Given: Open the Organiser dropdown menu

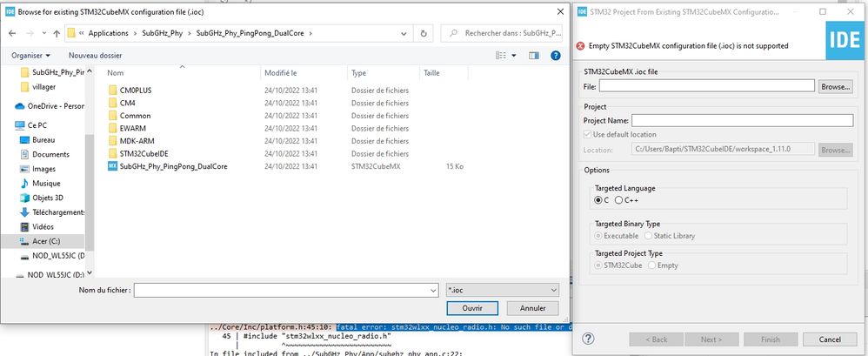Looking at the screenshot, I should 31,56.
